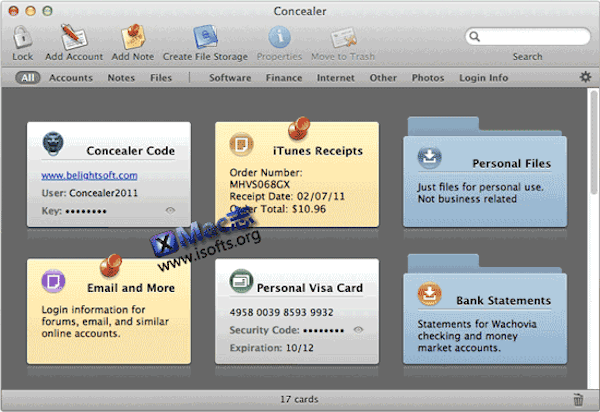
Task: Open Properties from the toolbar
Action: pos(279,37)
